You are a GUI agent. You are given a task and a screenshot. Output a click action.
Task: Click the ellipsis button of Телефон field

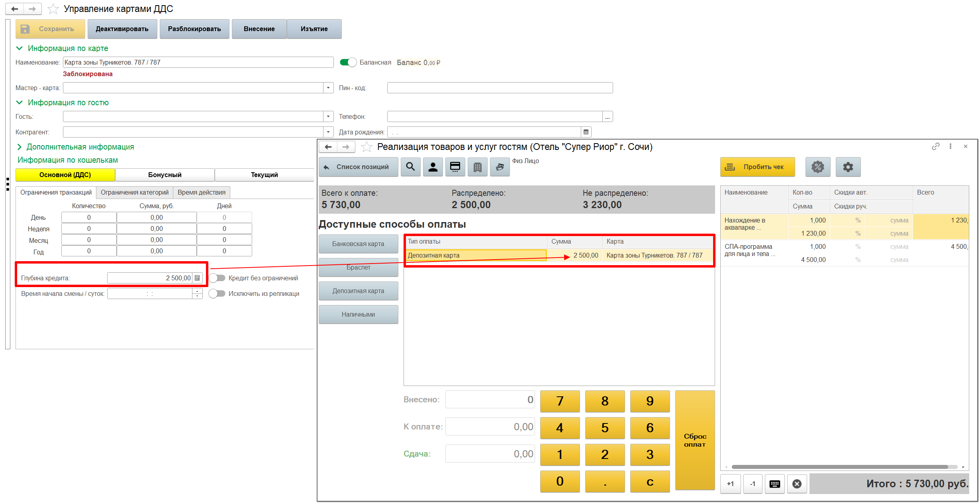point(608,117)
